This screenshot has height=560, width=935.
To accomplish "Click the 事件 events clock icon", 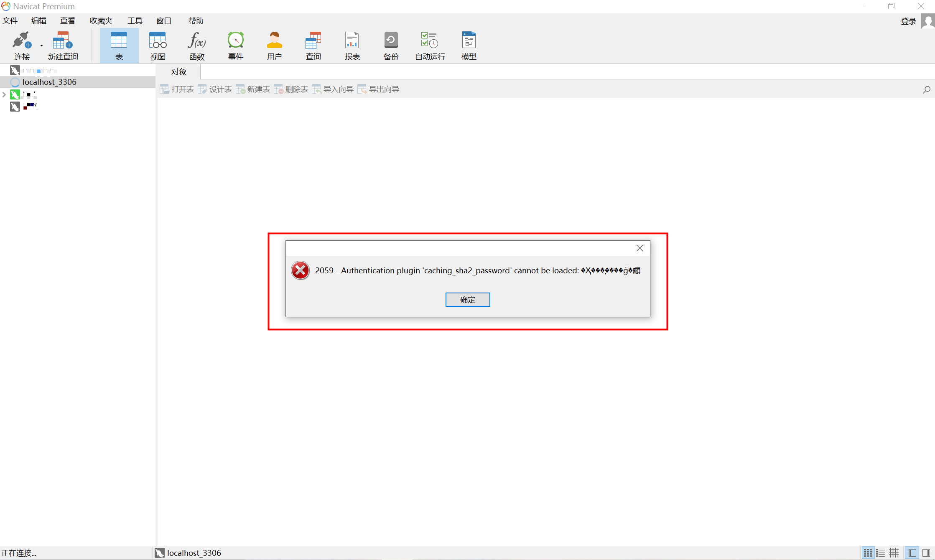I will click(235, 45).
